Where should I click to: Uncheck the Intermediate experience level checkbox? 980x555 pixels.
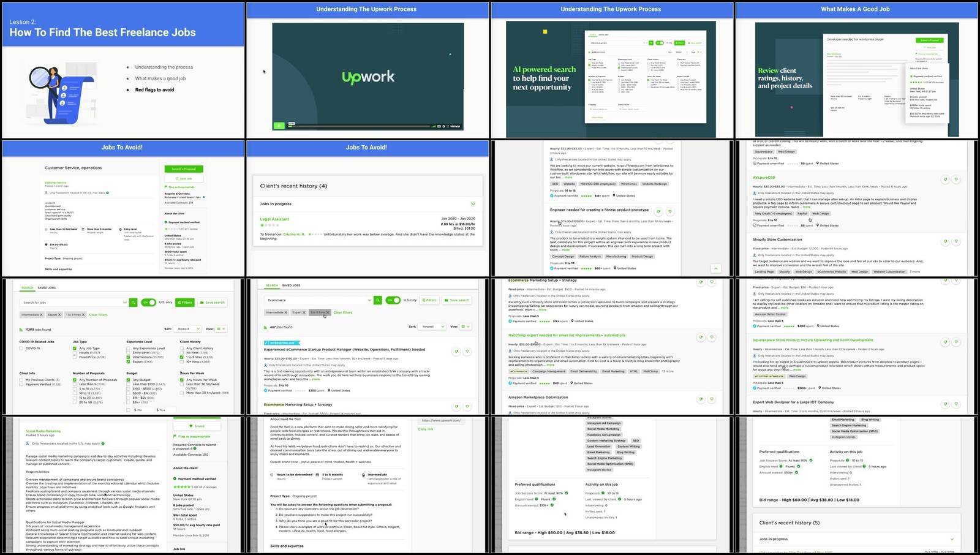coord(129,357)
